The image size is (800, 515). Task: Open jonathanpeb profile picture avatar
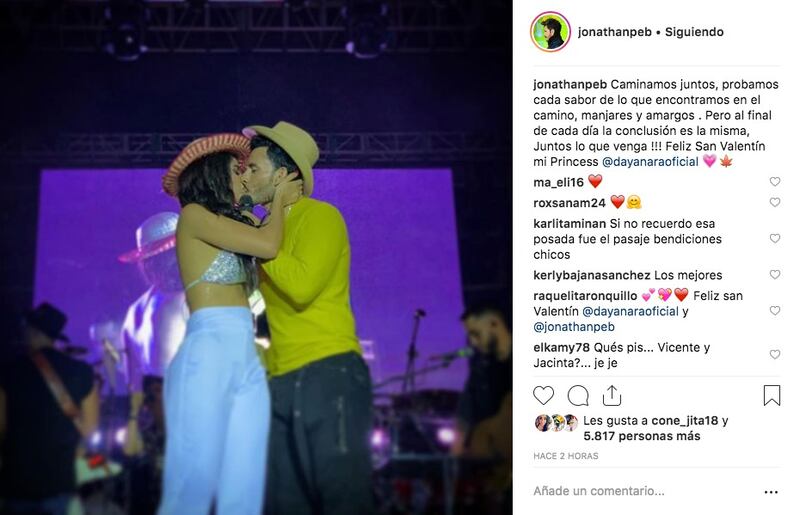pos(550,32)
